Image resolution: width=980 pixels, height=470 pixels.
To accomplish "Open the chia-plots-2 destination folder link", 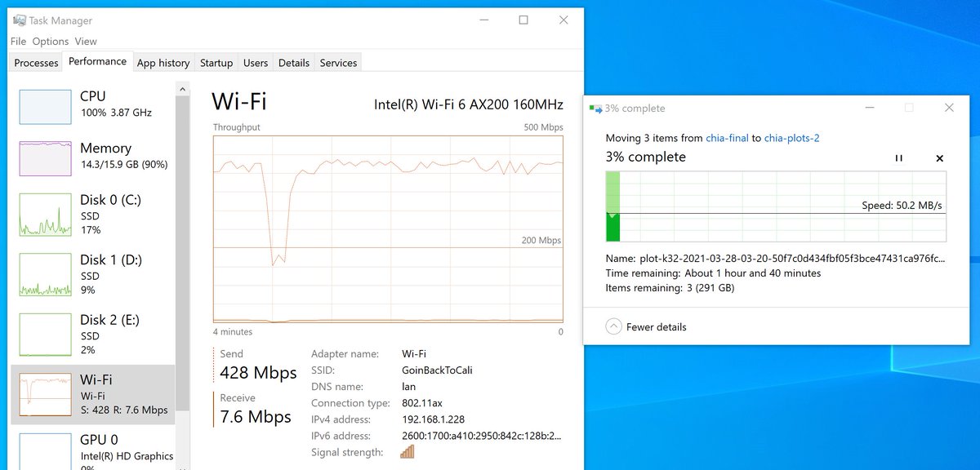I will tap(791, 138).
